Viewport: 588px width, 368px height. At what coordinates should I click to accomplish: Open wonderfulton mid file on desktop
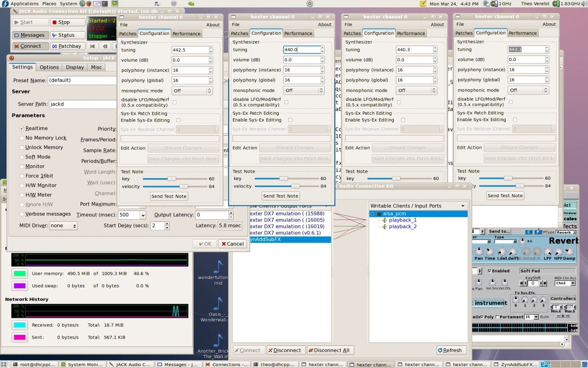pyautogui.click(x=218, y=267)
